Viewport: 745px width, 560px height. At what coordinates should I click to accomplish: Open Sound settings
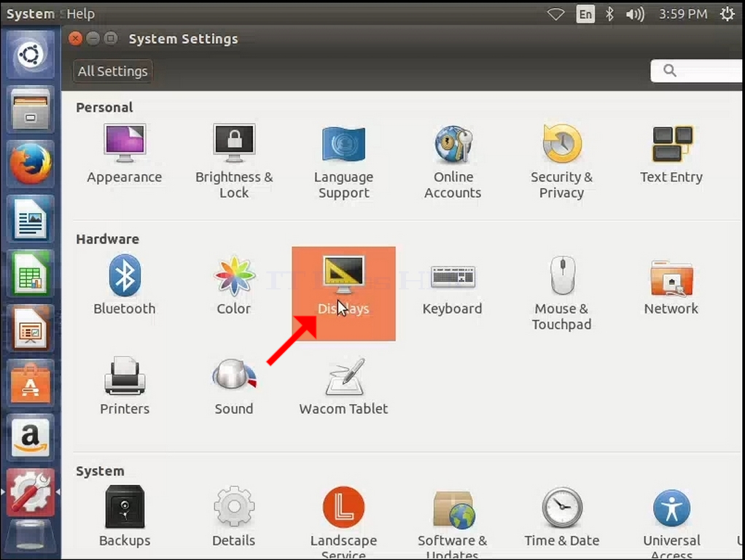234,386
